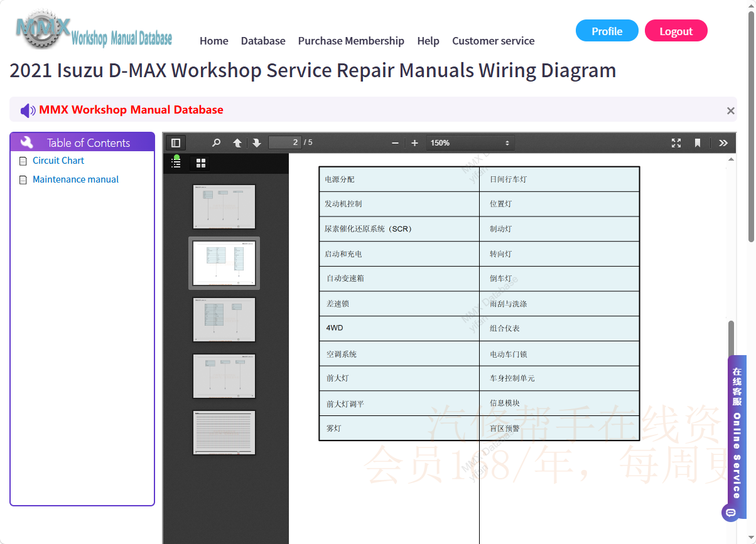Click the 信息模块 table cell
Viewport: 756px width, 544px height.
(x=559, y=403)
